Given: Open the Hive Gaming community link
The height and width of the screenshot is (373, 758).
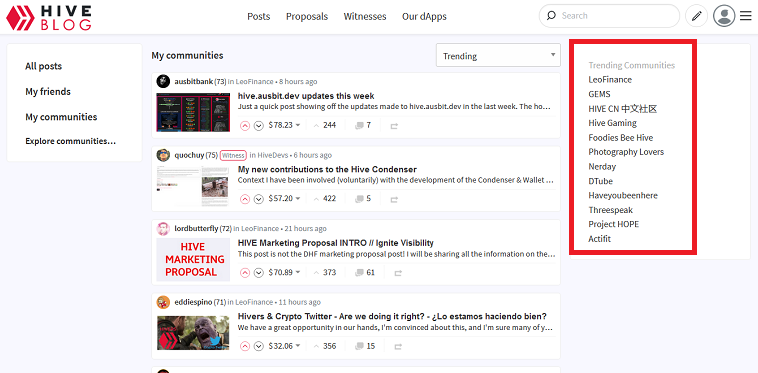Looking at the screenshot, I should 612,123.
